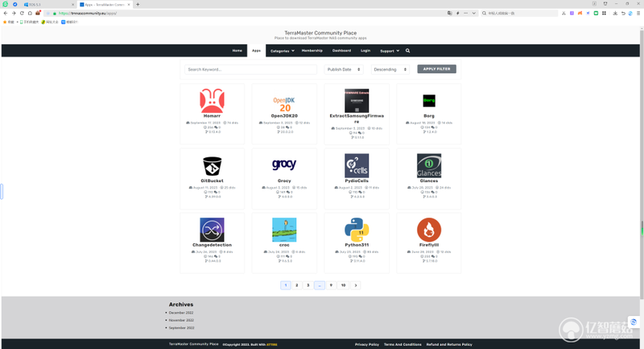Go back with browser back arrow
This screenshot has height=349, width=644.
pyautogui.click(x=6, y=13)
